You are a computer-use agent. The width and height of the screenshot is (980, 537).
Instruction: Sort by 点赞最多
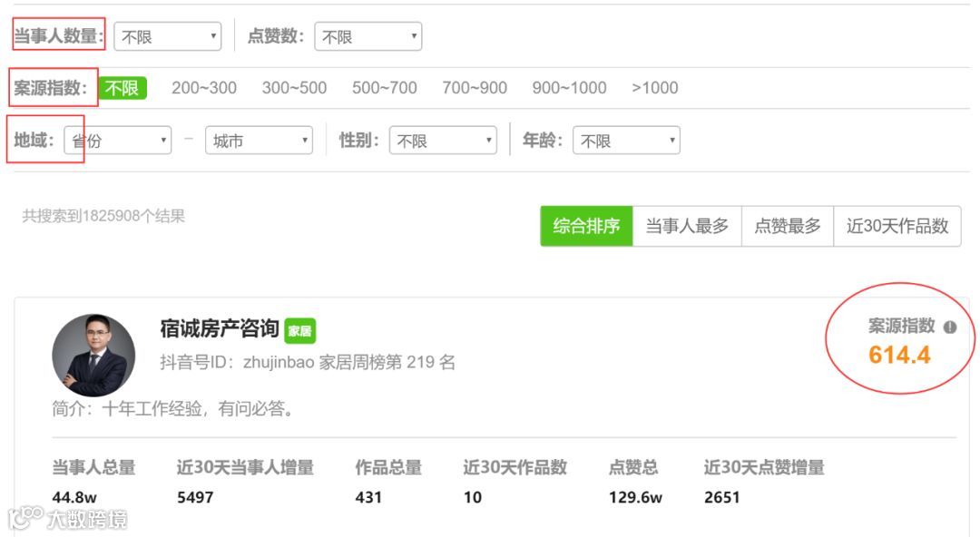788,226
